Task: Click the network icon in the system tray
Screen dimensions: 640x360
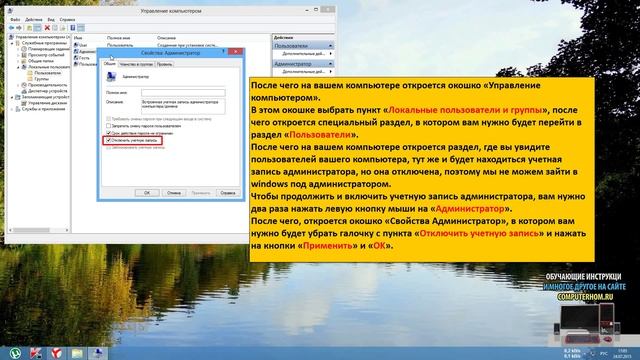Action: (x=592, y=353)
